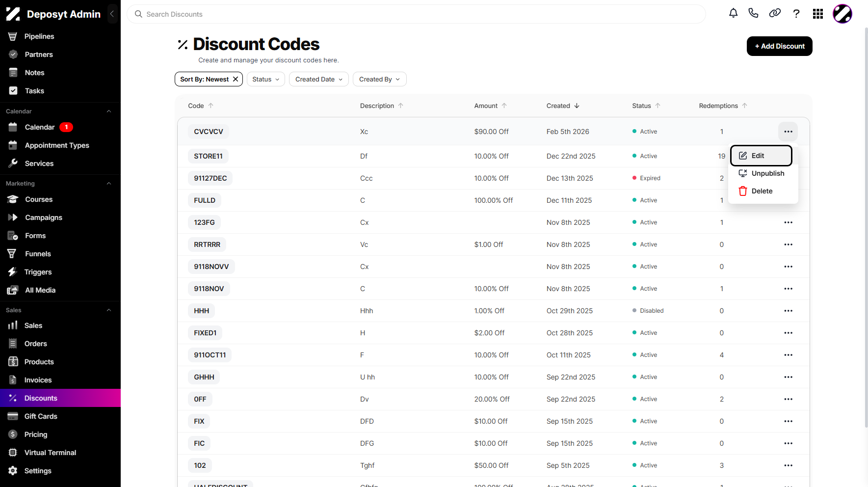868x487 pixels.
Task: Click the FULLD discount code
Action: click(x=205, y=200)
